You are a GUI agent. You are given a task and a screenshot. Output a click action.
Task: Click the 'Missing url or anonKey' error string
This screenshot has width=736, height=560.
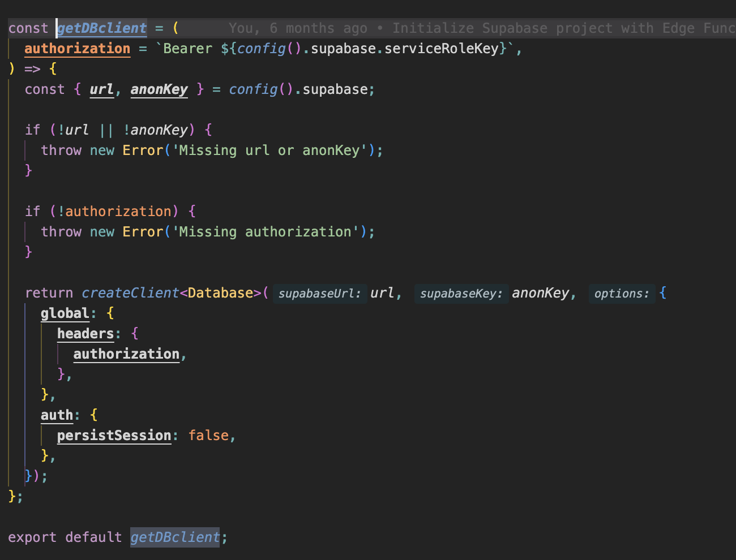[x=269, y=150]
